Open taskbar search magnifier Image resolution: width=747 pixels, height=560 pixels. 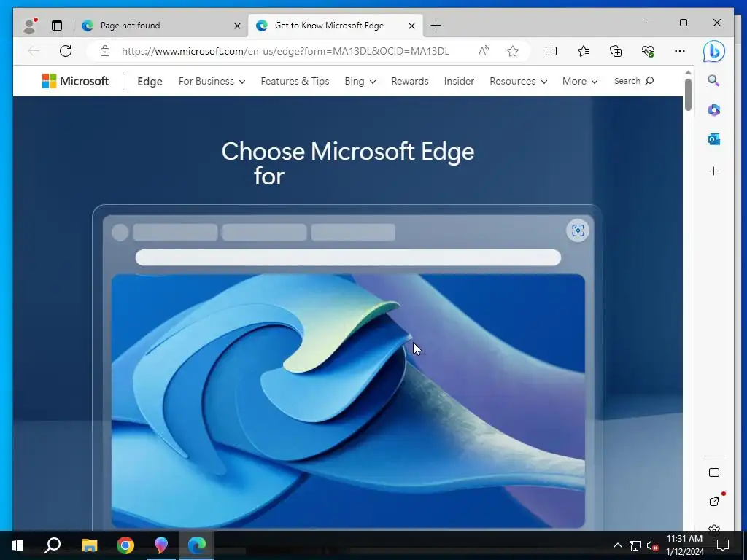(53, 545)
